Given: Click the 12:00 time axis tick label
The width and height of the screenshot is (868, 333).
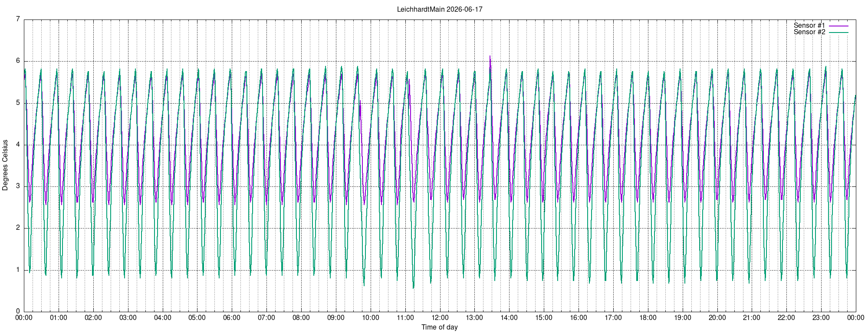Looking at the screenshot, I should point(440,317).
